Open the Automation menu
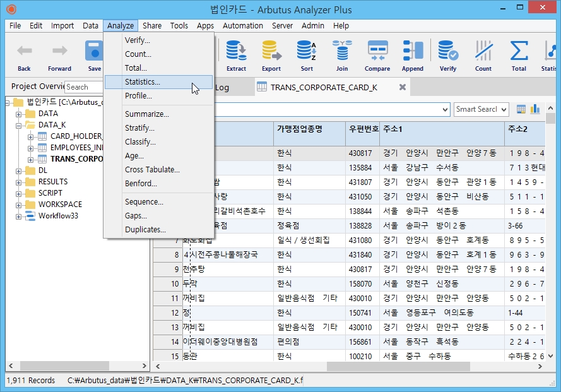The image size is (561, 392). coord(242,26)
